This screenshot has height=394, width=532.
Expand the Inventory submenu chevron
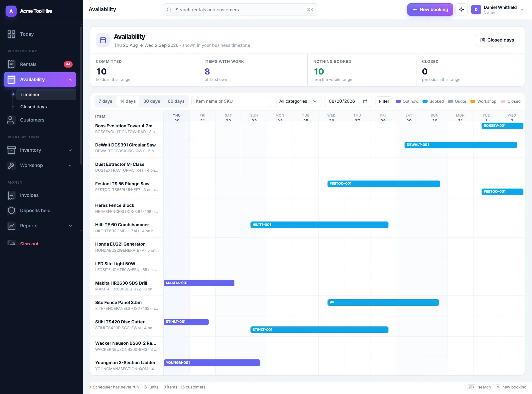70,150
